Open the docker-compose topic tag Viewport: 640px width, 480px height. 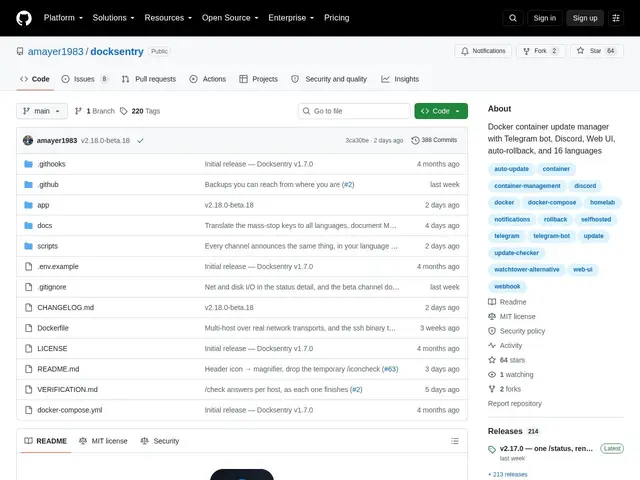(551, 202)
